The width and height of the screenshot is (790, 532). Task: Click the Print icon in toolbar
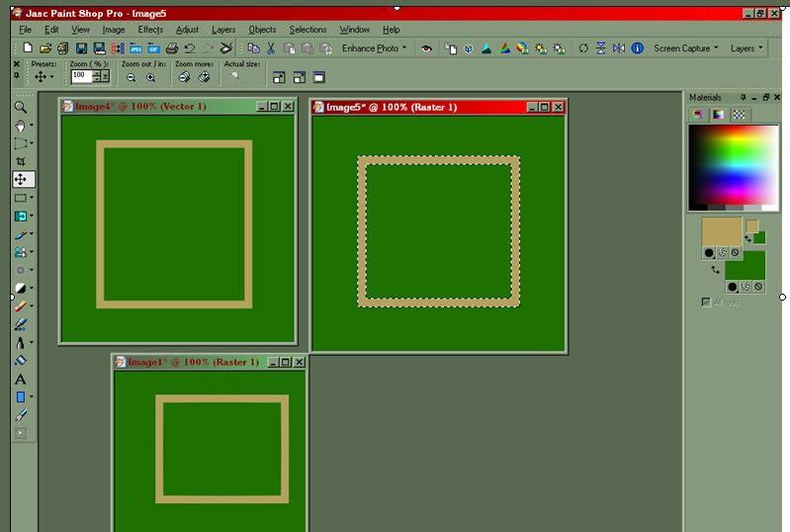(171, 47)
